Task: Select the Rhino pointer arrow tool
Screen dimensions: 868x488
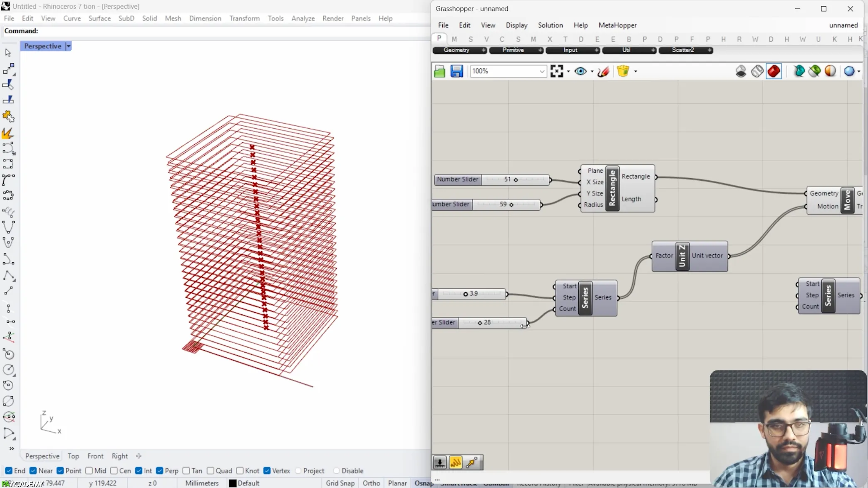Action: 8,52
